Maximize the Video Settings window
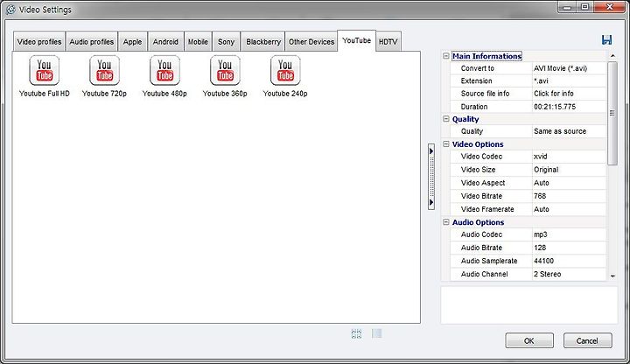Viewport: 630px width, 364px height. point(585,7)
